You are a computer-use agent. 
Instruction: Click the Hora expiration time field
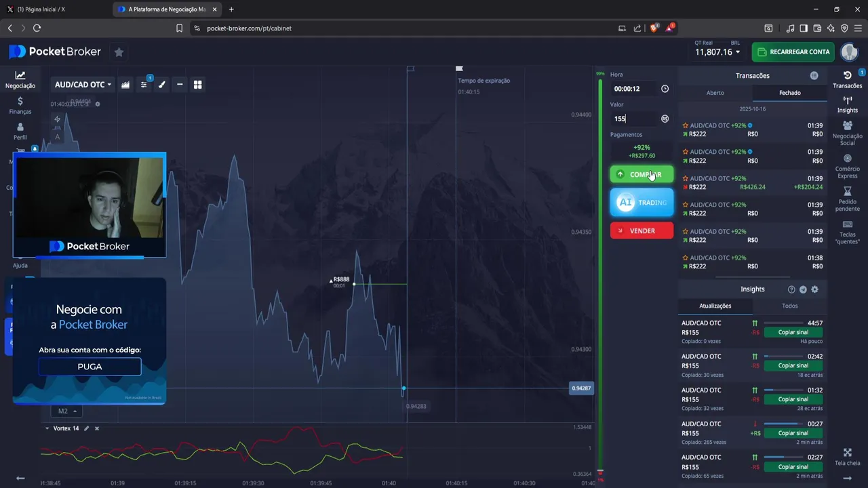click(x=633, y=89)
